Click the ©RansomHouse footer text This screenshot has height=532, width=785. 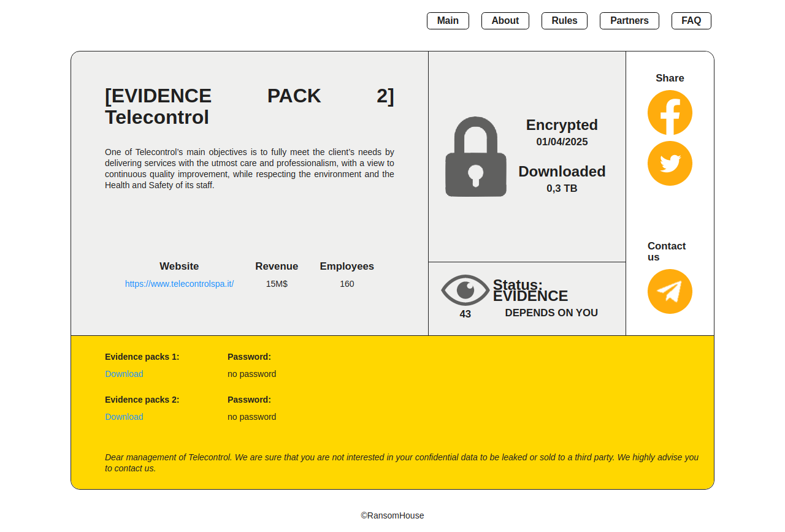392,515
